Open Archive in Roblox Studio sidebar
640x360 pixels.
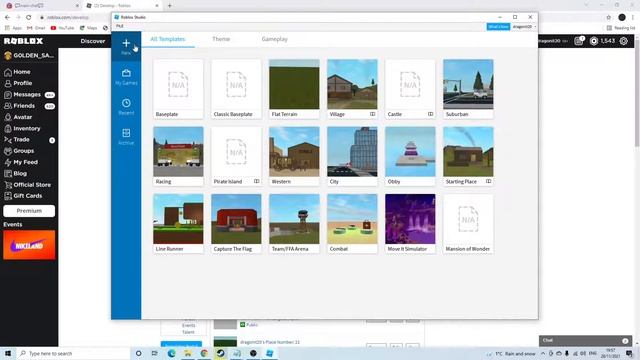(126, 137)
